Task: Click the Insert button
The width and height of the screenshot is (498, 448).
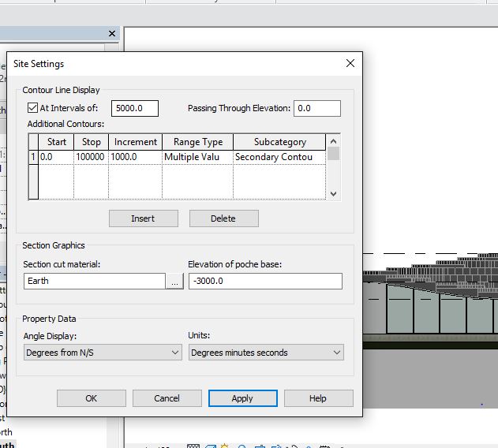Action: (143, 218)
